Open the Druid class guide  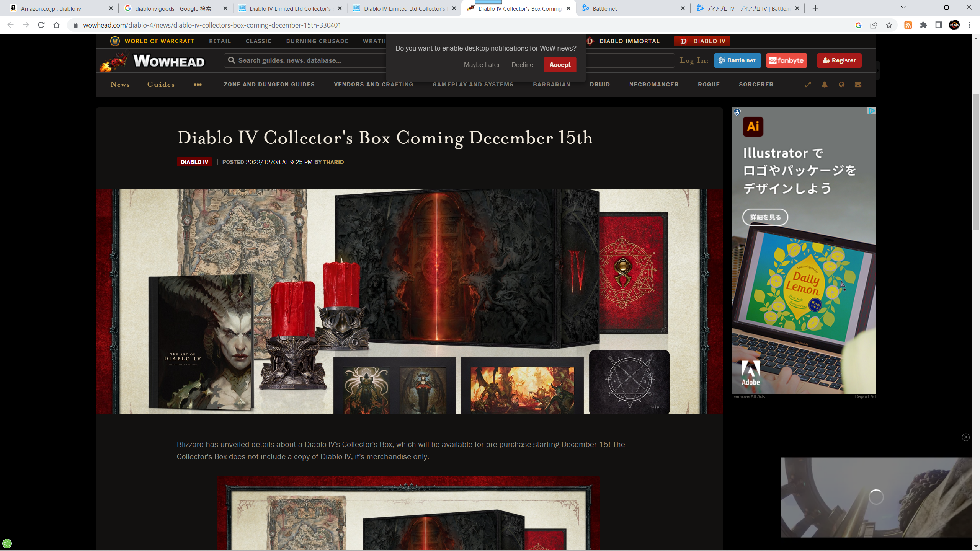point(600,85)
